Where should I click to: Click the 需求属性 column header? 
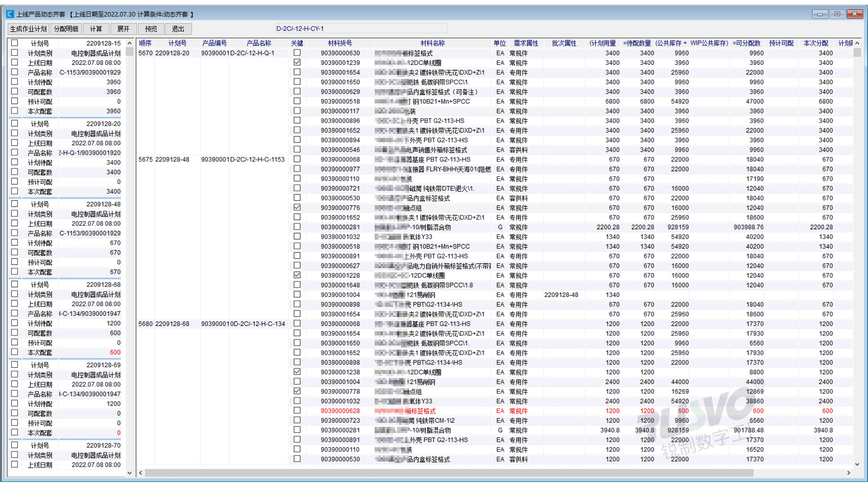pyautogui.click(x=526, y=43)
